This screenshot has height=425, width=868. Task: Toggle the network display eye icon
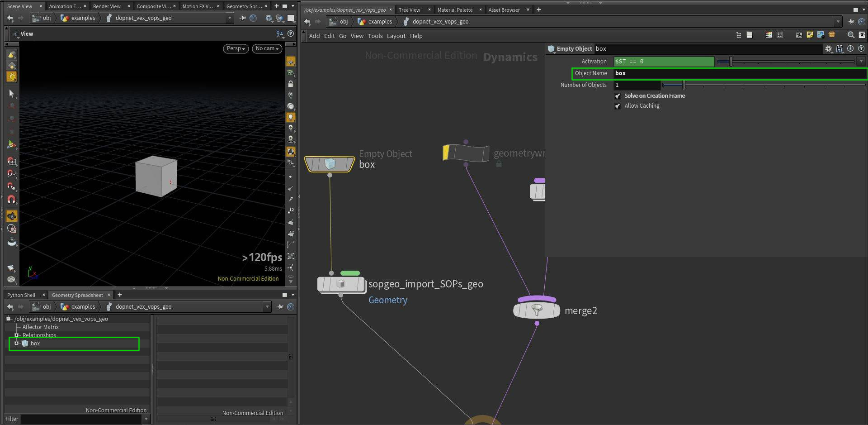coord(862,35)
